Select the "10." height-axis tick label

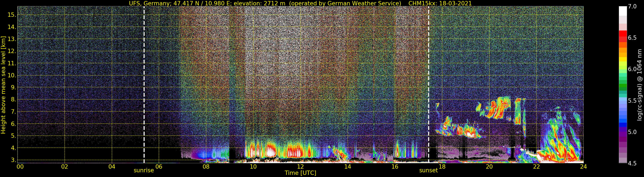point(12,75)
